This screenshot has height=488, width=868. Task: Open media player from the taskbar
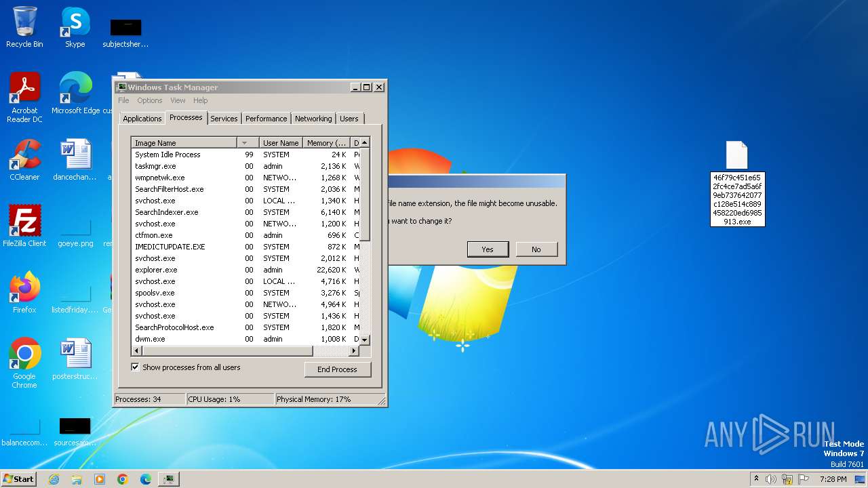(100, 479)
